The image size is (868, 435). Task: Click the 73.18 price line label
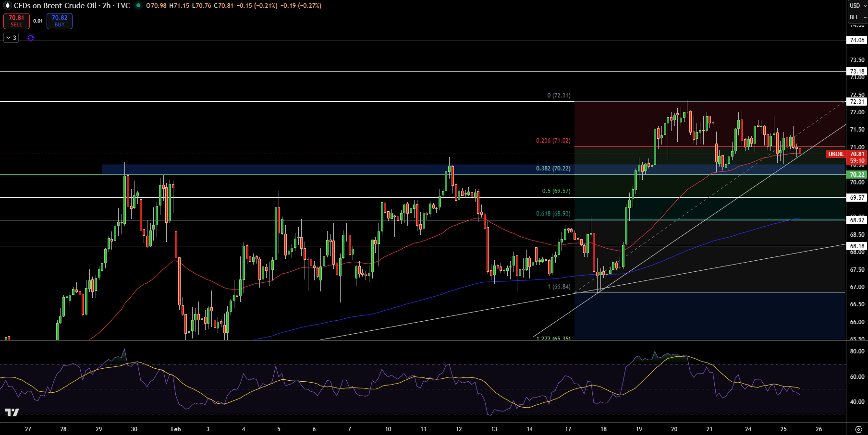click(857, 72)
